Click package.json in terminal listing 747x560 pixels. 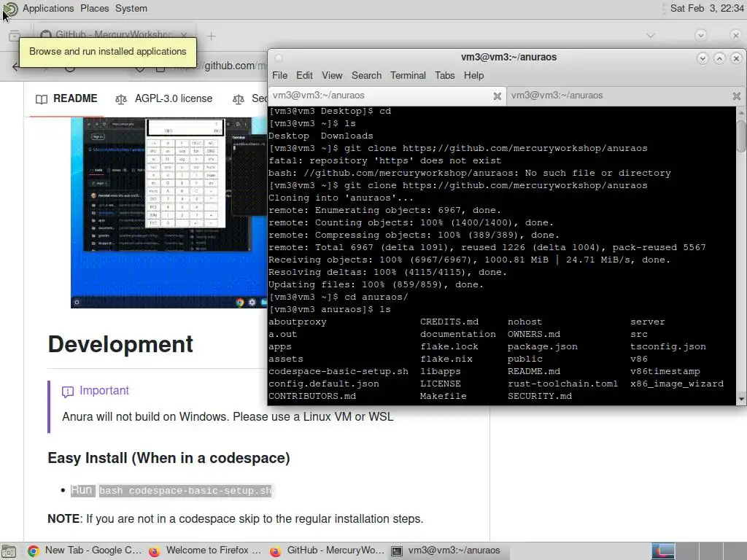(542, 346)
